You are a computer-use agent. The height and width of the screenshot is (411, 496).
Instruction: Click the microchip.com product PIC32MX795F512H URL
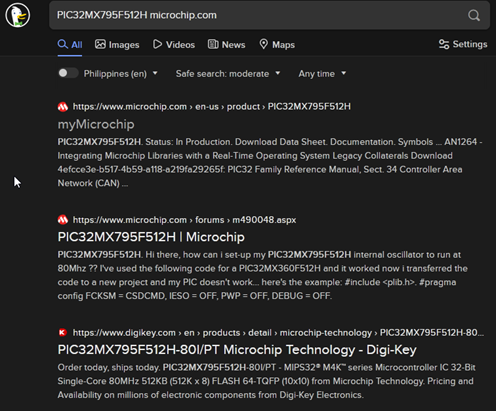point(212,107)
